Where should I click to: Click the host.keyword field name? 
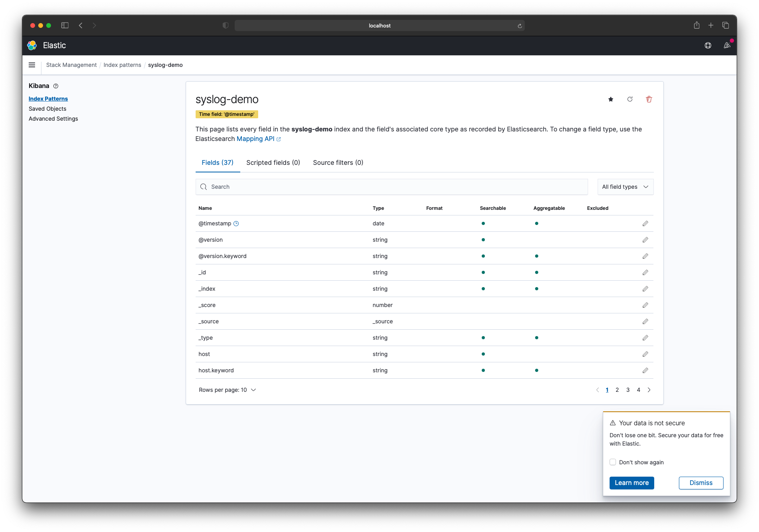click(216, 370)
